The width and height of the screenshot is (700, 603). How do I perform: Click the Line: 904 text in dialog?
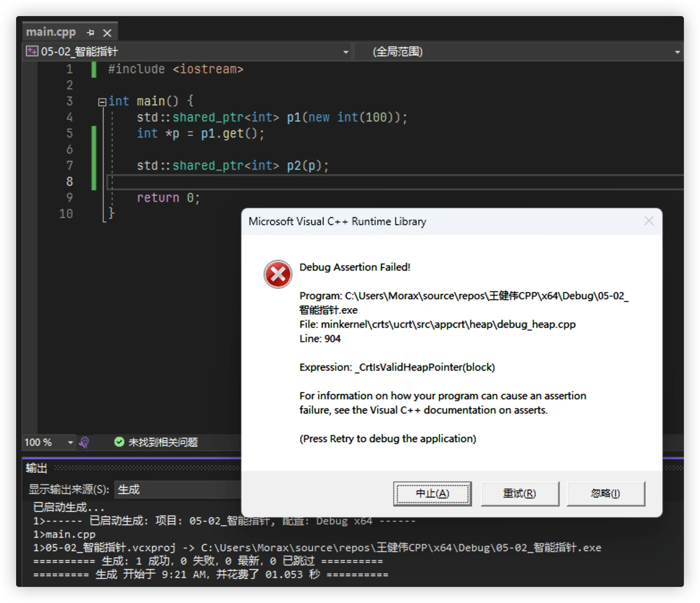(x=320, y=339)
